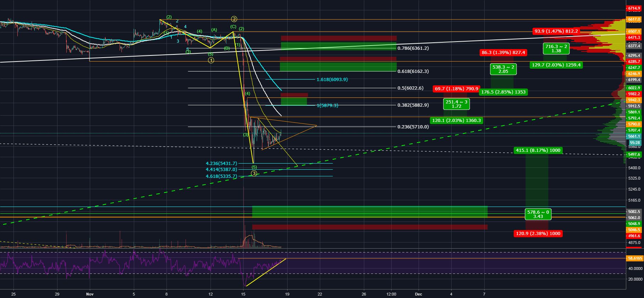Screen dimensions: 644x298
Task: Click the 6714.9 red price axis tag
Action: click(x=634, y=8)
